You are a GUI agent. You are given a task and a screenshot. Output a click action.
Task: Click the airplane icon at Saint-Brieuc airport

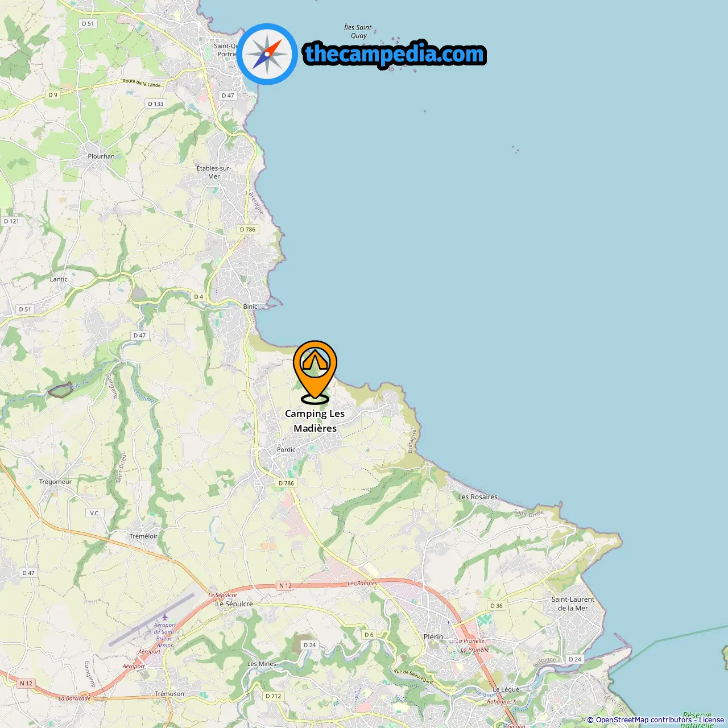coord(165,617)
